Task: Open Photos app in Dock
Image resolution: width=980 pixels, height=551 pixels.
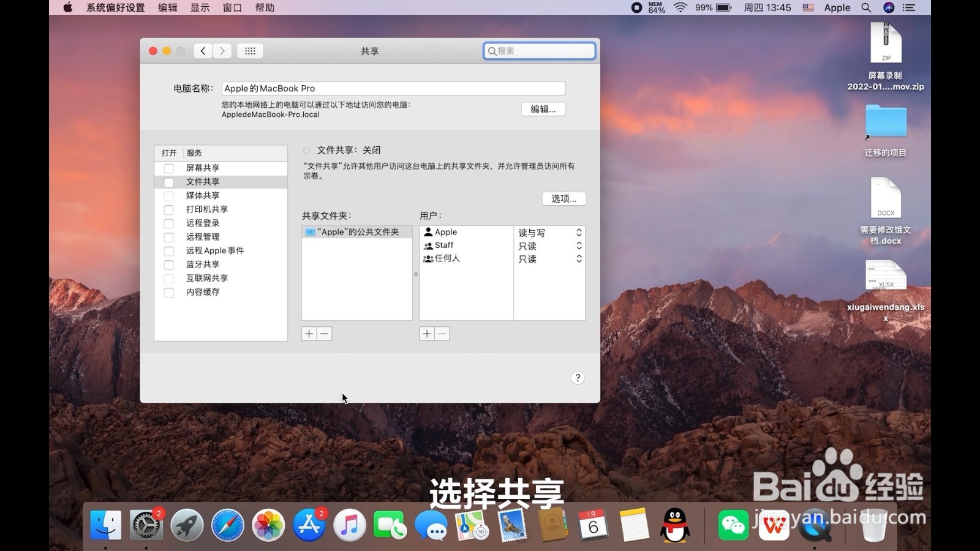Action: pos(268,525)
